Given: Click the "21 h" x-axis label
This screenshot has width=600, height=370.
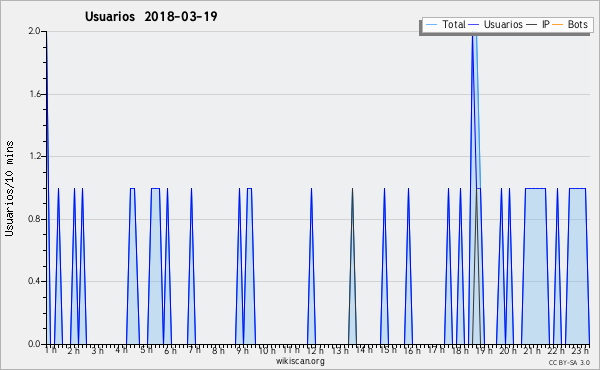Looking at the screenshot, I should [x=532, y=350].
